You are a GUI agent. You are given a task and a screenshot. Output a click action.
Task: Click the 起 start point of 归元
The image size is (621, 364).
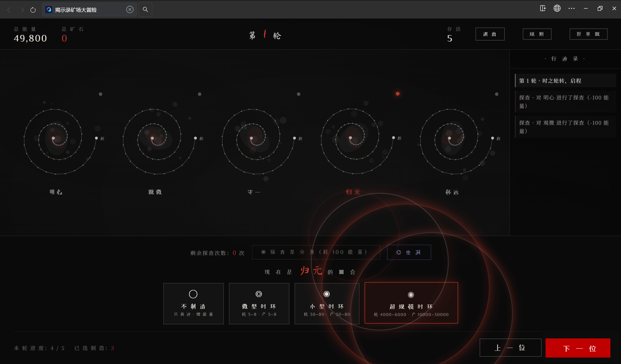[394, 138]
